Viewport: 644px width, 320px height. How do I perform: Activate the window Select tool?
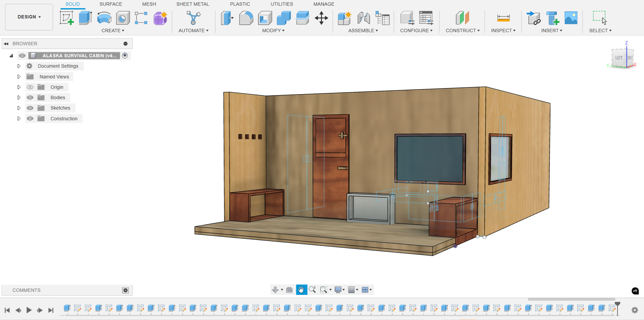[x=600, y=18]
